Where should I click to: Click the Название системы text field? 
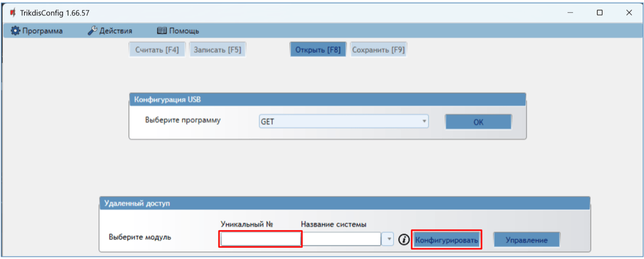pos(341,239)
